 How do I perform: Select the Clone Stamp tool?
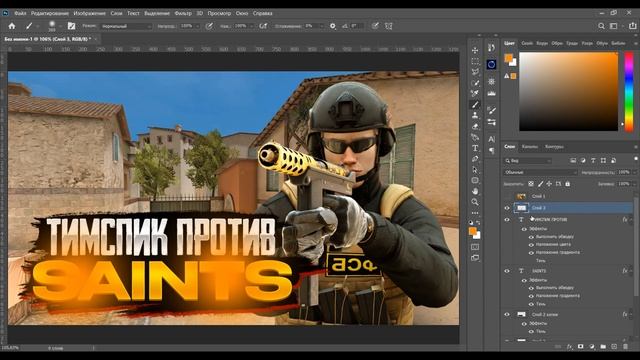pos(475,116)
